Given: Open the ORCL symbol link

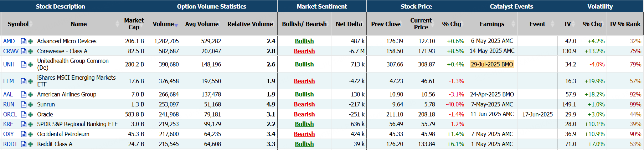Looking at the screenshot, I should pos(10,115).
